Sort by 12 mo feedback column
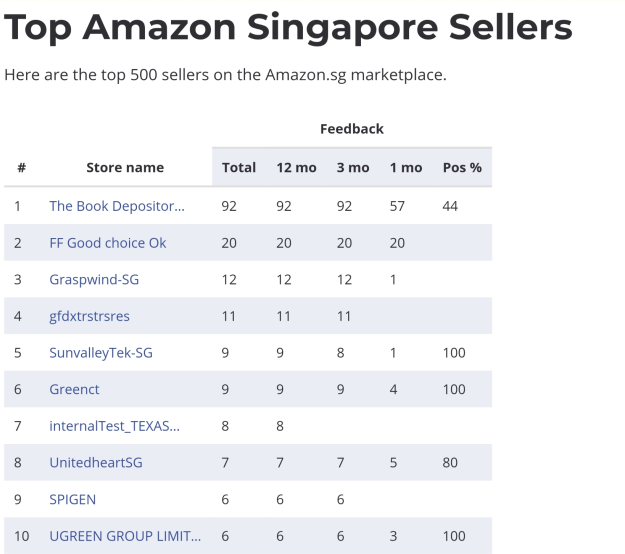 pos(296,167)
